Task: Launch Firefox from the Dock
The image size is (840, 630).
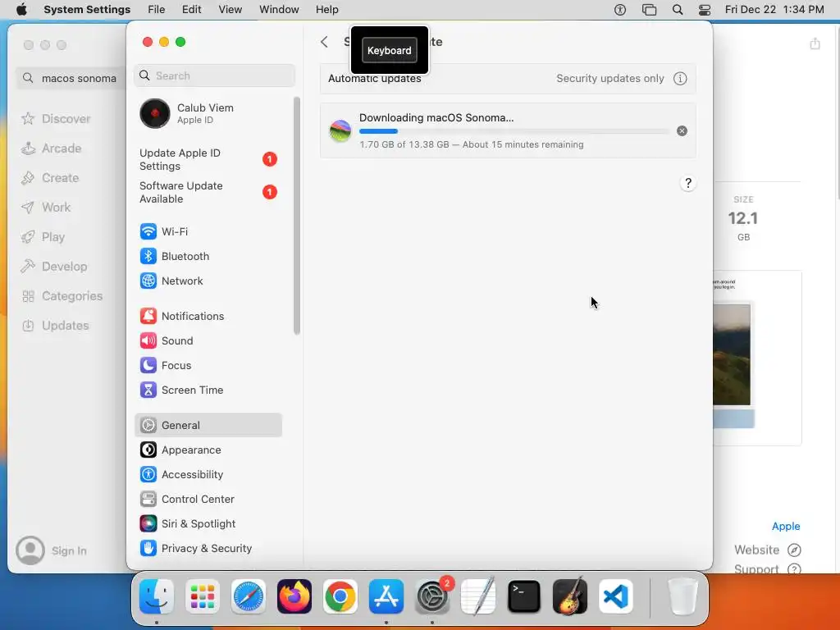Action: pos(294,596)
